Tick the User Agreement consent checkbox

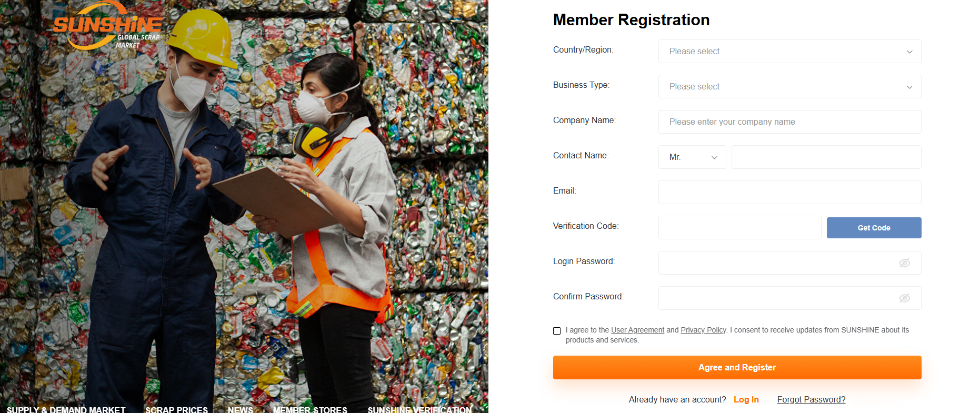pos(557,331)
